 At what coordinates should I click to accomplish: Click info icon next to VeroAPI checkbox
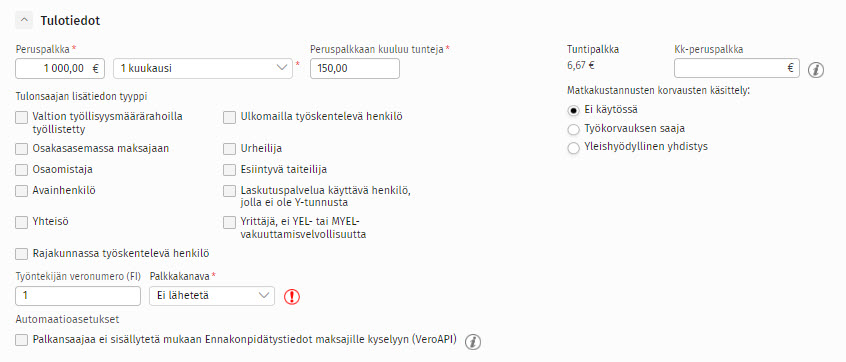[x=473, y=341]
